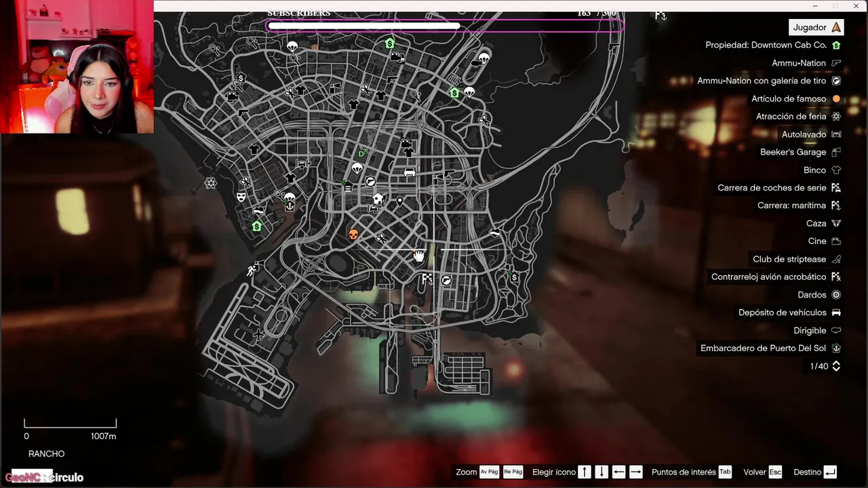The image size is (868, 488).
Task: Select the white safehouse house blip
Action: [378, 199]
